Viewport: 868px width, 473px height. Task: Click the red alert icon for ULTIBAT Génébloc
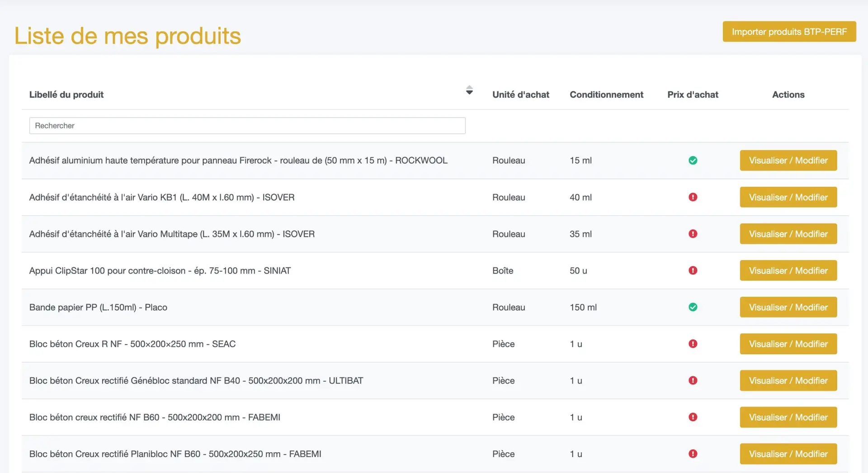click(x=693, y=380)
